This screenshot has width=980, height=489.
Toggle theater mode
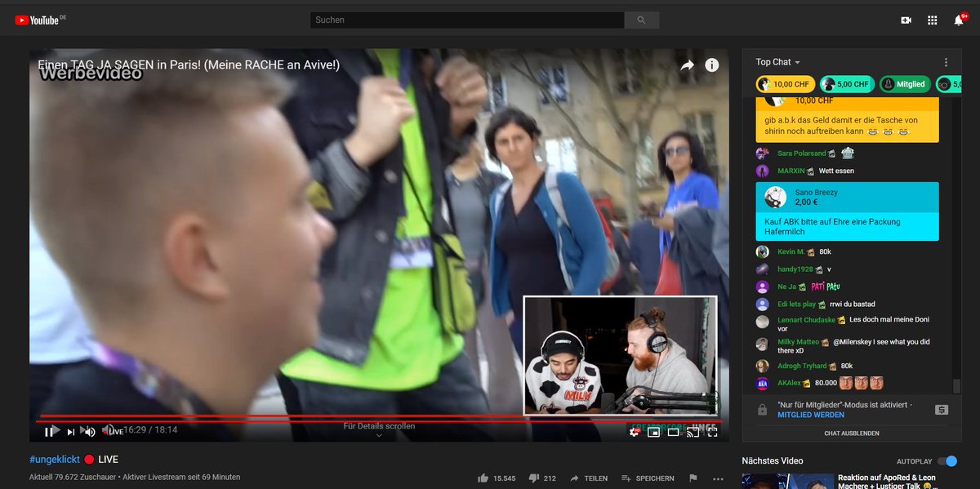673,432
